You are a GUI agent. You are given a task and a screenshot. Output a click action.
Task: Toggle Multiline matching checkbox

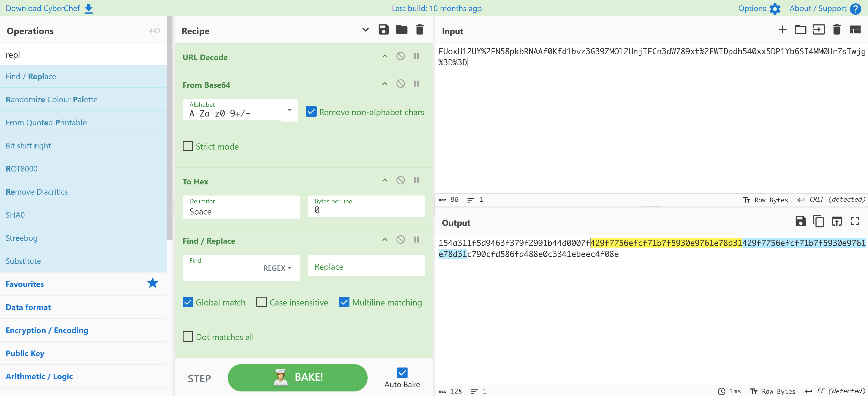(344, 302)
